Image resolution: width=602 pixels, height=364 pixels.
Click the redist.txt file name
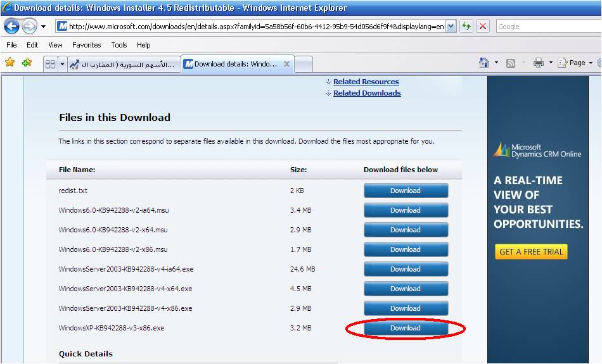[x=73, y=191]
